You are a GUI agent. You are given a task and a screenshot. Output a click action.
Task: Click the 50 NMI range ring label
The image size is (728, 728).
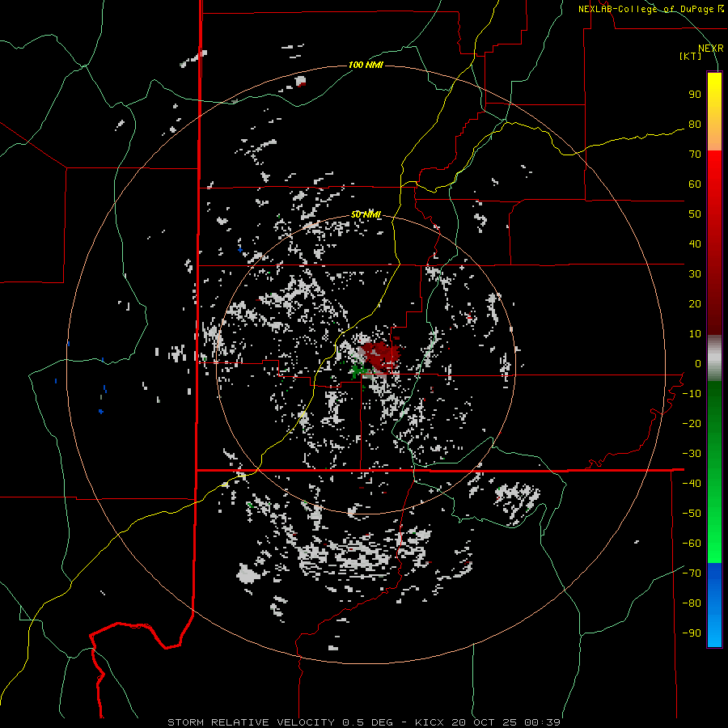[x=366, y=214]
